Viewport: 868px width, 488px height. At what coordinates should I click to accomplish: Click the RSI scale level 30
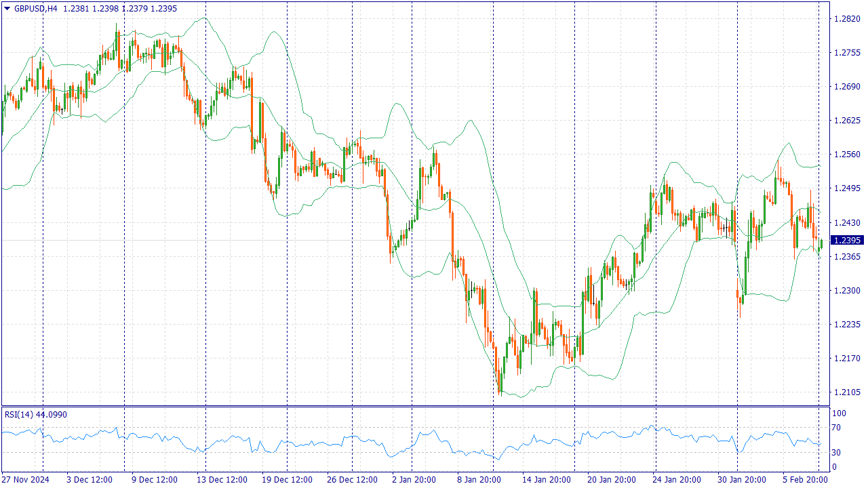pos(837,453)
